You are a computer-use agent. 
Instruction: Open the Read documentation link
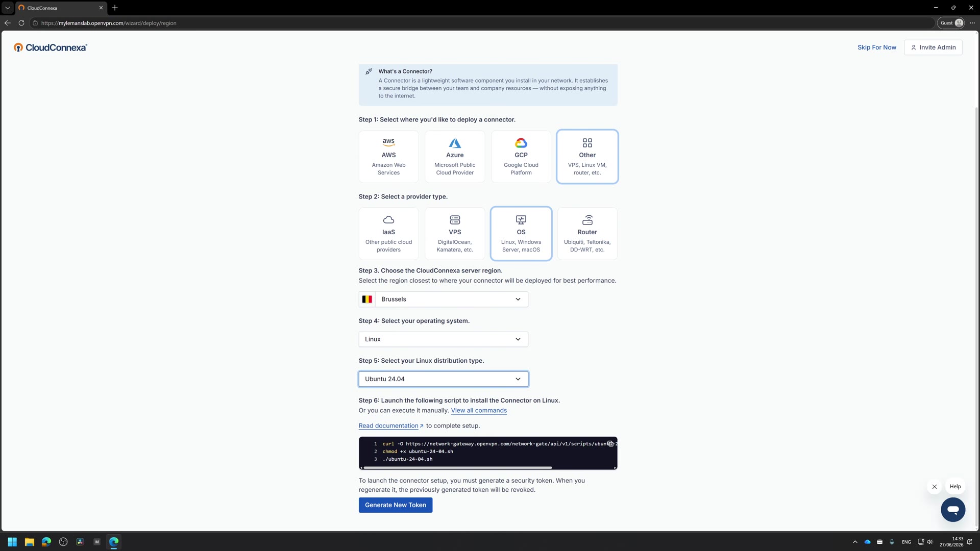(x=391, y=426)
